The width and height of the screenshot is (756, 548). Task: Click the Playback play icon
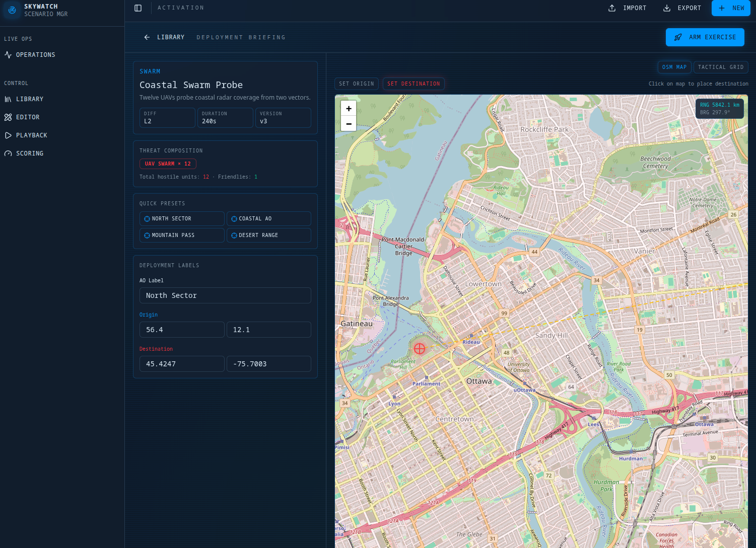click(8, 135)
